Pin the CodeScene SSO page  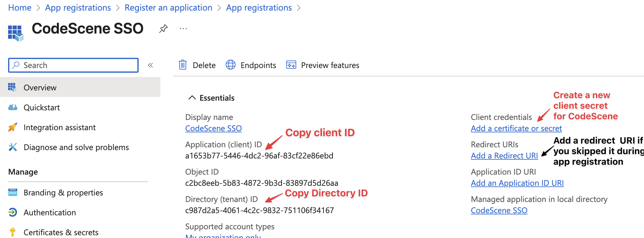(x=163, y=29)
